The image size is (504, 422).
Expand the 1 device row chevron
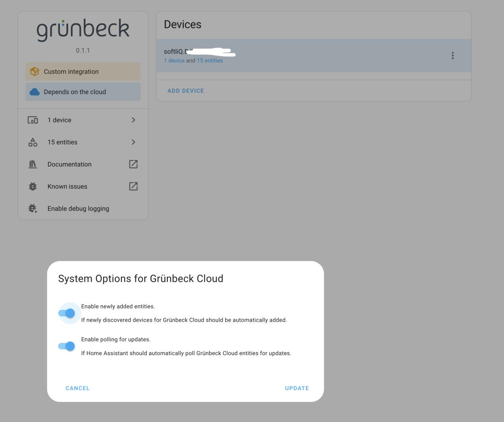(x=133, y=120)
